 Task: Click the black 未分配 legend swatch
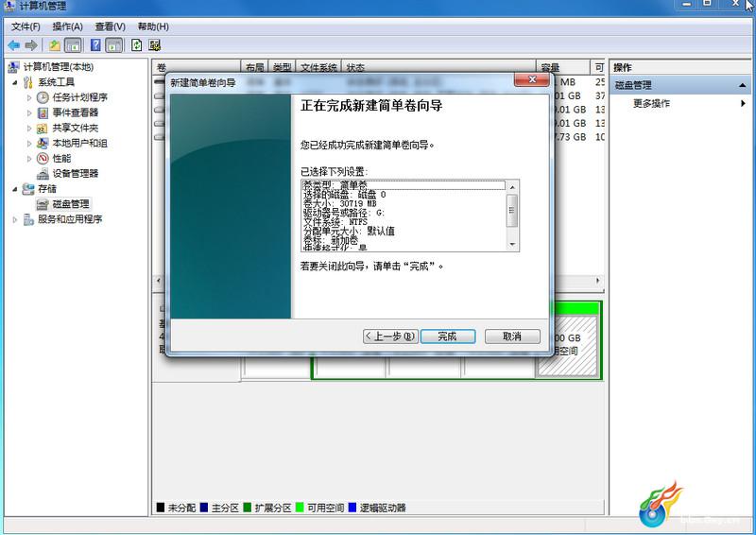click(161, 507)
